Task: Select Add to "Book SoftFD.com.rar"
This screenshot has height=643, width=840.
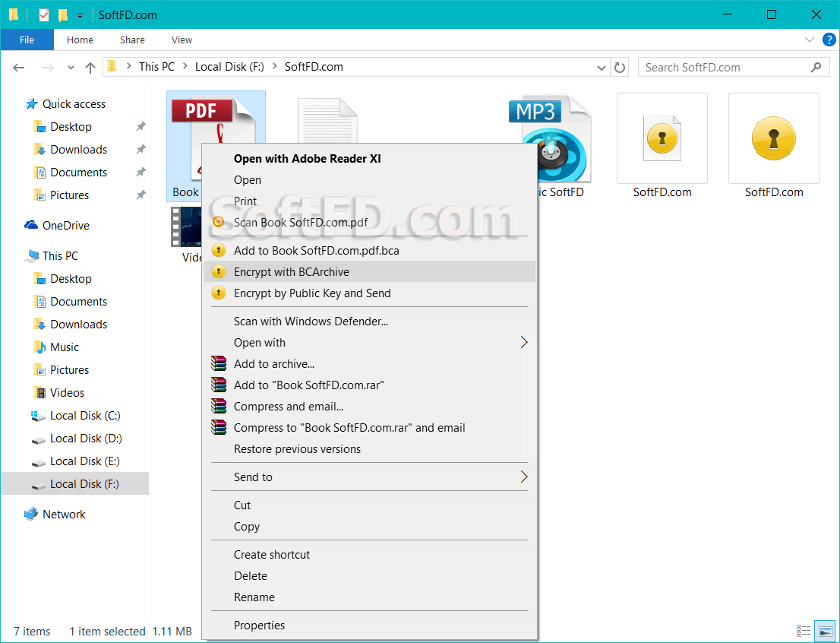Action: point(369,385)
